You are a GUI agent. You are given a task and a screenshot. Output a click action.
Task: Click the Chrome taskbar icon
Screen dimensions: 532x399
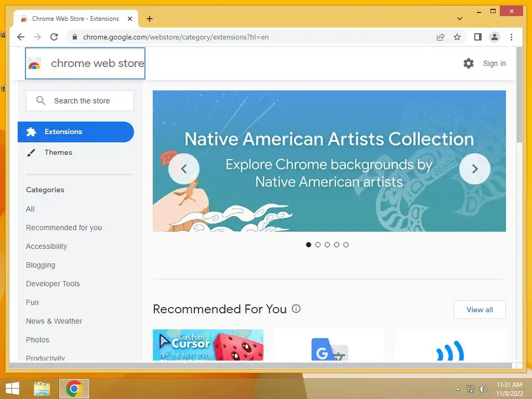pyautogui.click(x=74, y=389)
